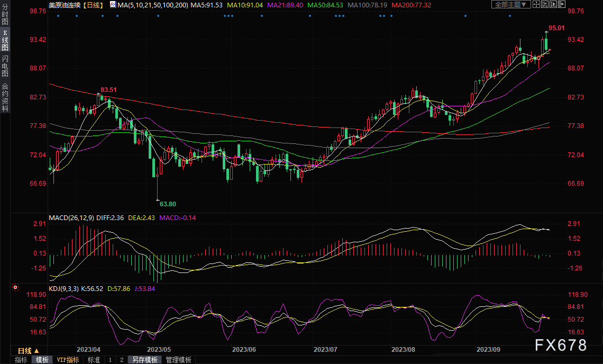Click the 95.01 high price marker
The height and width of the screenshot is (364, 603).
556,28
